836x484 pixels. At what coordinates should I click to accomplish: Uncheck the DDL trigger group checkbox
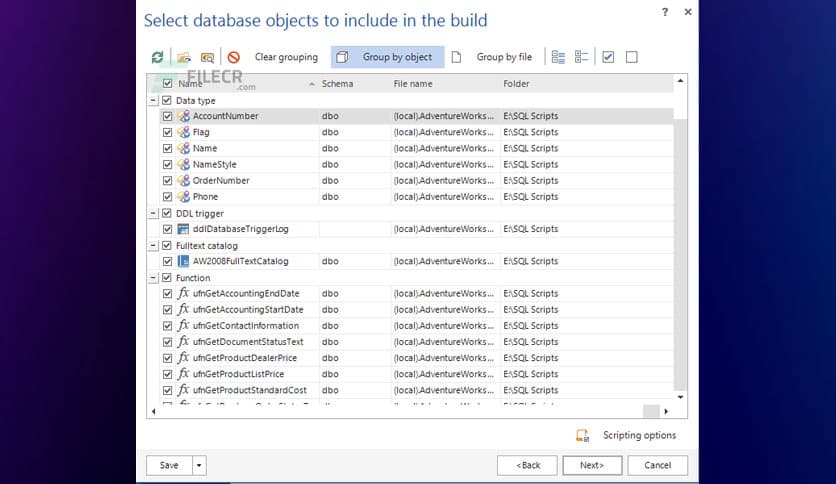pyautogui.click(x=166, y=213)
